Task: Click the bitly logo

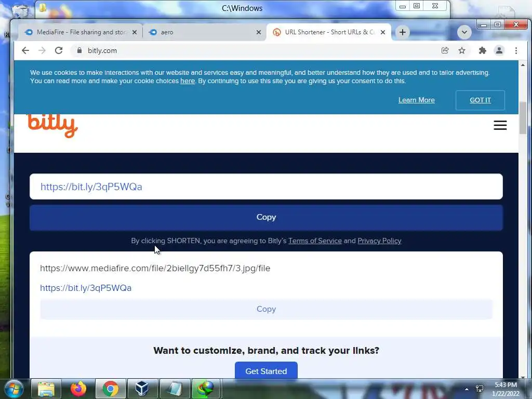Action: point(52,126)
